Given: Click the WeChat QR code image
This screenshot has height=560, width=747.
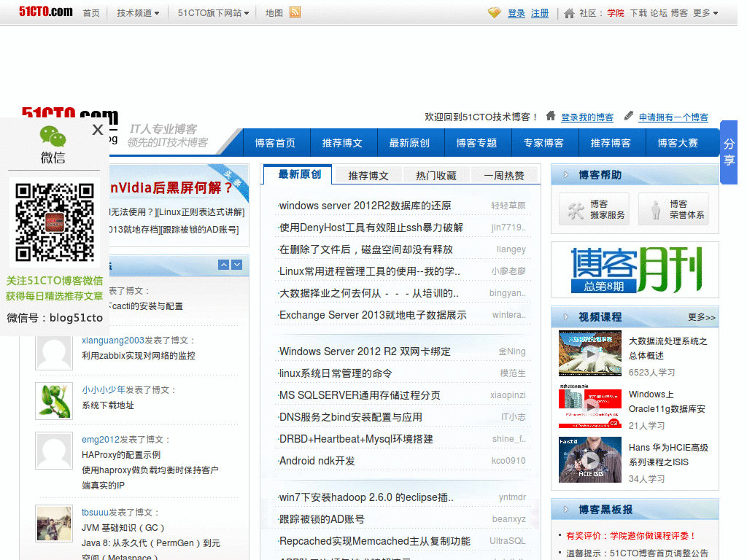Looking at the screenshot, I should [54, 222].
